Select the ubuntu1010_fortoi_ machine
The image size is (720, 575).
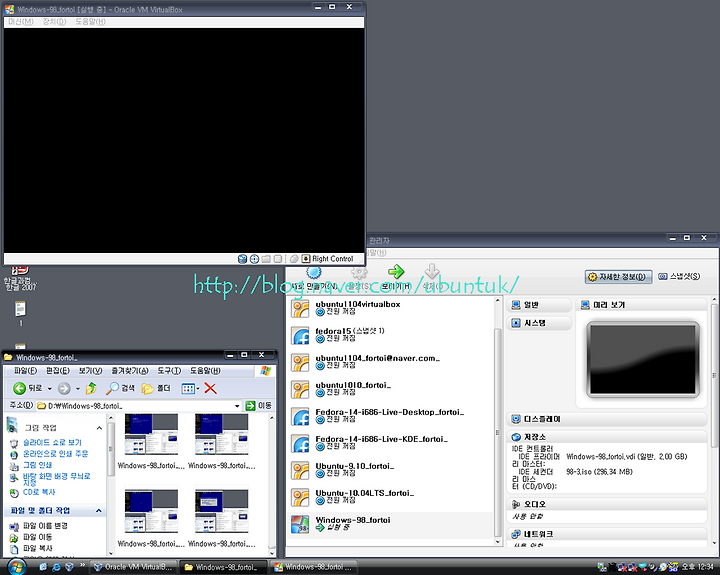pos(390,389)
